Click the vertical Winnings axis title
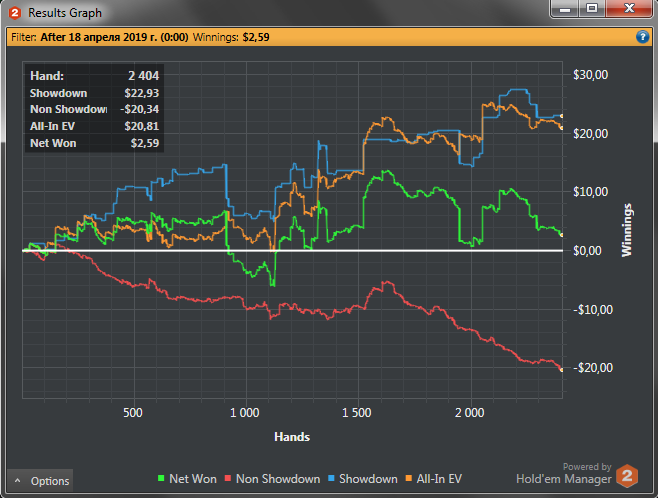This screenshot has height=498, width=658. 627,230
